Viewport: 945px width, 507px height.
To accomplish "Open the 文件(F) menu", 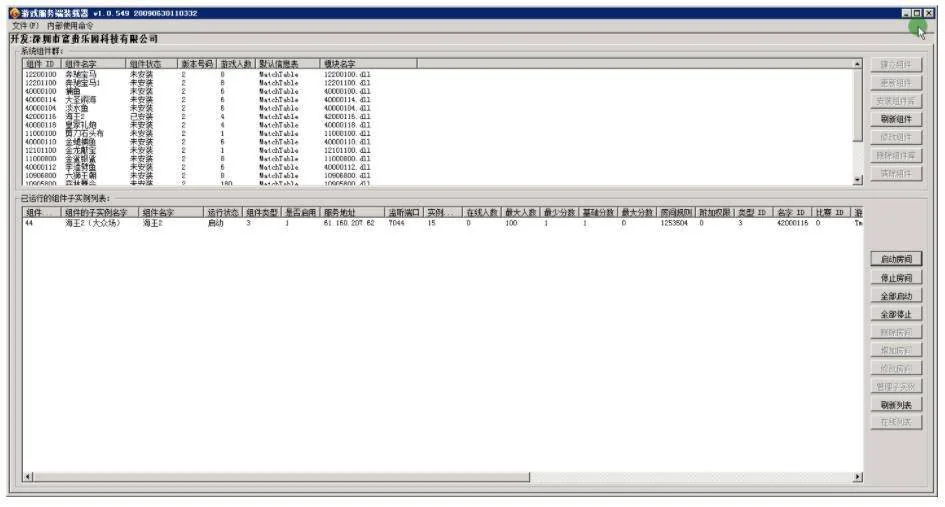I will (x=22, y=25).
